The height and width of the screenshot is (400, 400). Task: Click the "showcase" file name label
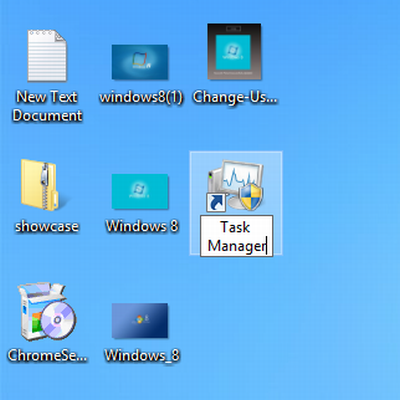47,227
